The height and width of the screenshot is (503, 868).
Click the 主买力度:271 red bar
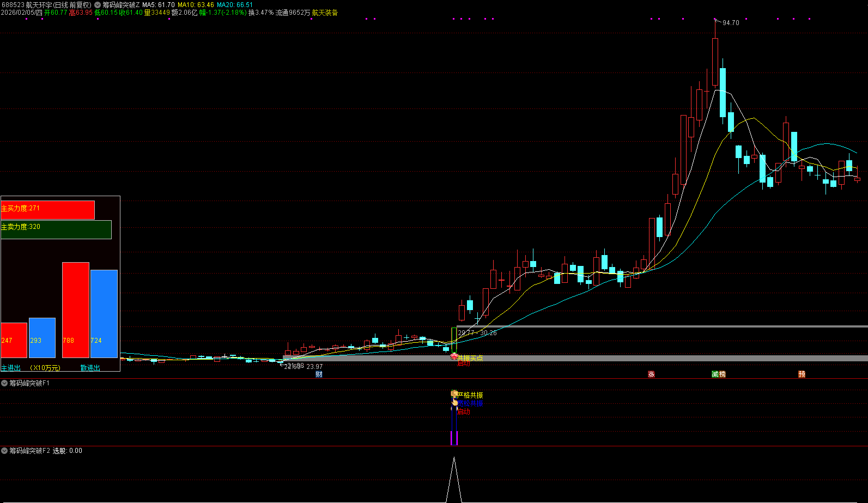47,210
